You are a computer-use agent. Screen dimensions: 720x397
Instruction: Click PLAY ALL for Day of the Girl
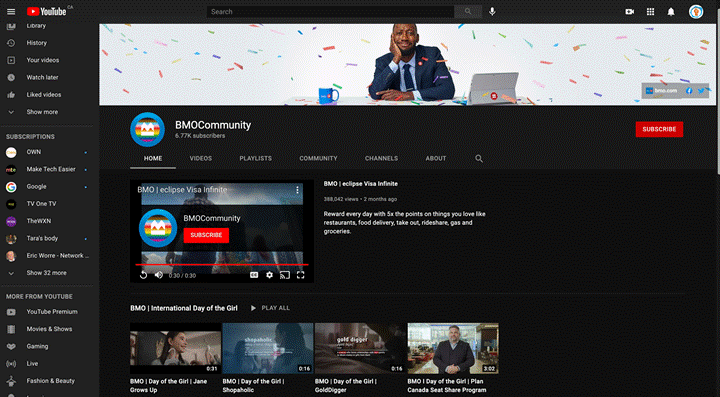click(270, 308)
